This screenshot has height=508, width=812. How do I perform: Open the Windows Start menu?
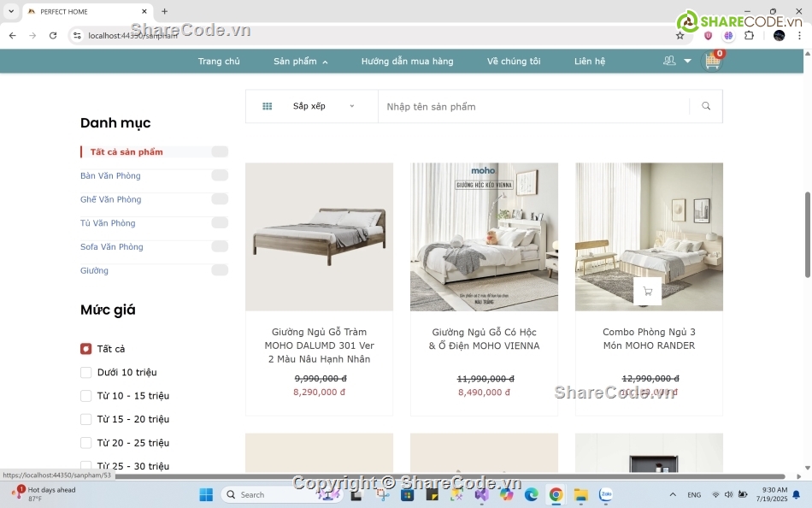206,494
